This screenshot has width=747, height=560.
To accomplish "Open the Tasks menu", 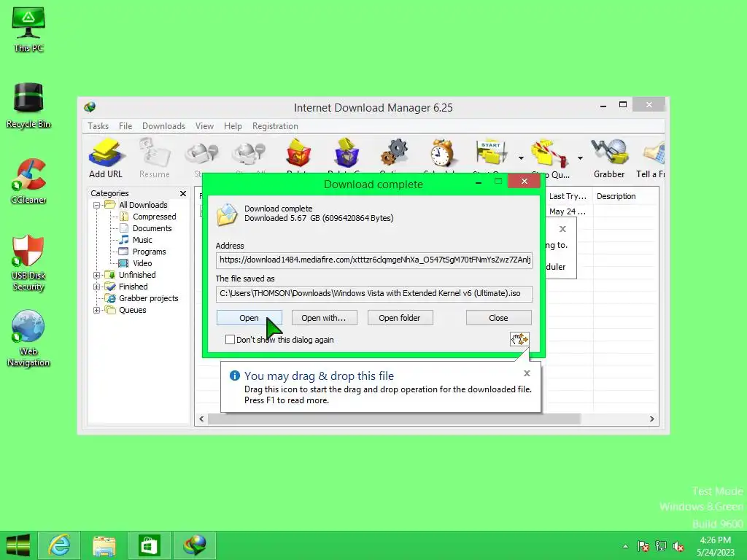I will pyautogui.click(x=98, y=126).
